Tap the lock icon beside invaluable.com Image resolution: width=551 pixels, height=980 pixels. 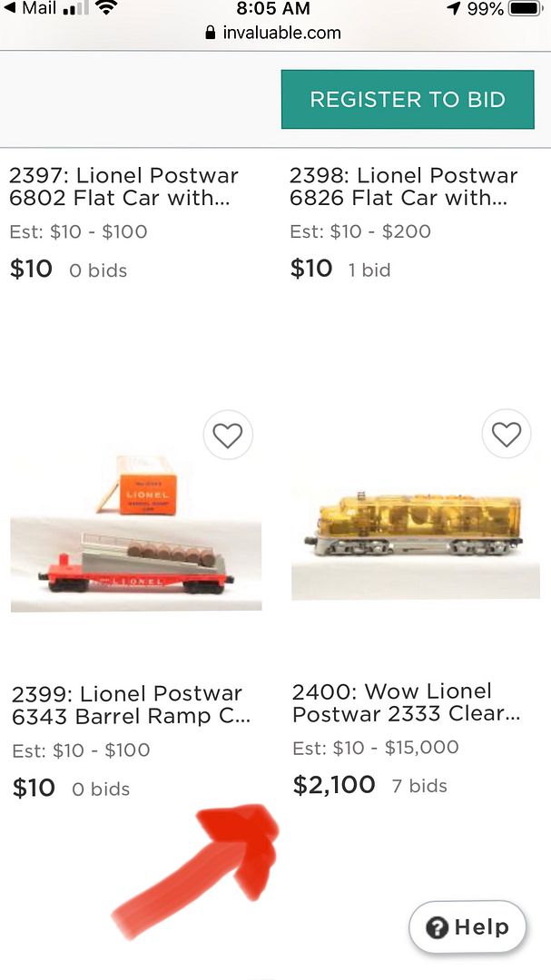point(212,34)
